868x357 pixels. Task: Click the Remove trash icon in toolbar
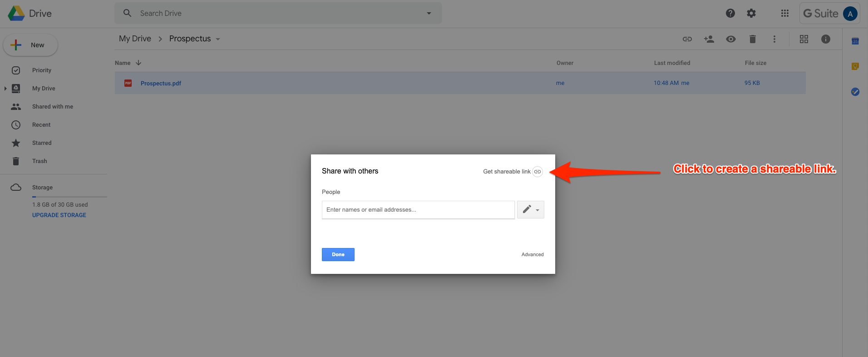coord(753,39)
